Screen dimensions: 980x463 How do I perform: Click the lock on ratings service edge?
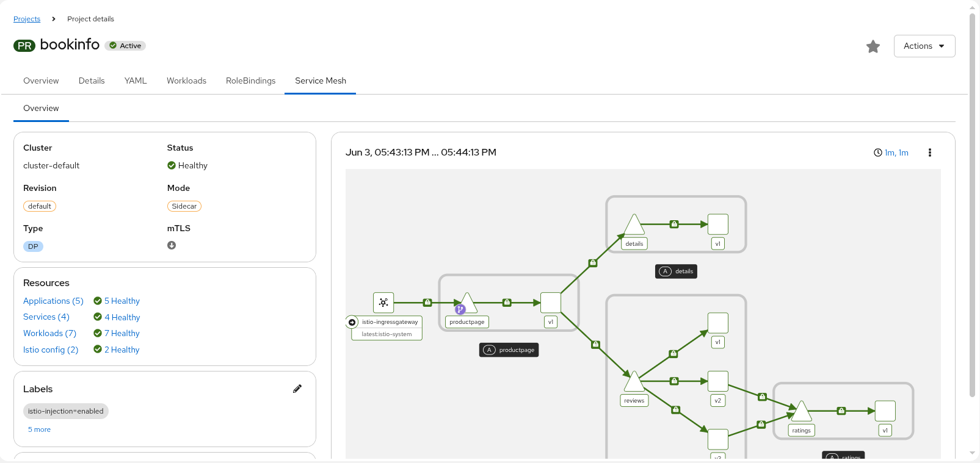841,411
